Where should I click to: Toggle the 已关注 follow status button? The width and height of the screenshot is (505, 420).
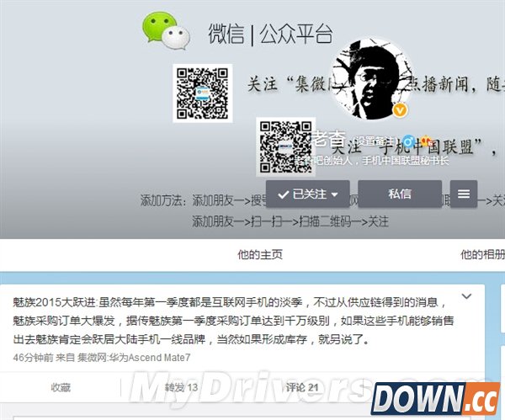pyautogui.click(x=308, y=194)
